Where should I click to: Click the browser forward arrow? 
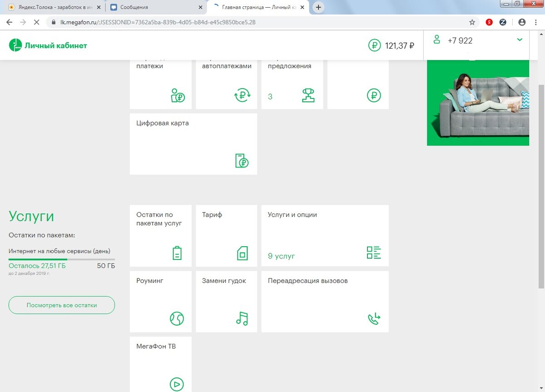(23, 22)
